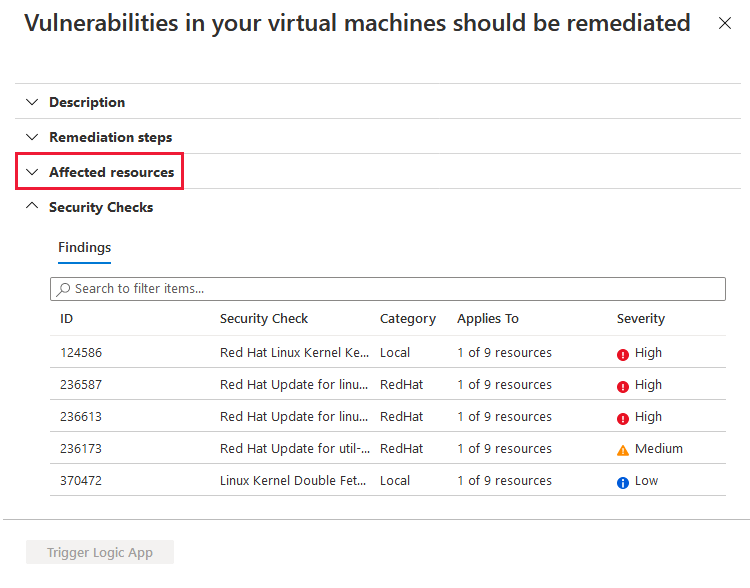Close the vulnerabilities panel with X
Viewport: 750px width, 588px height.
(725, 23)
